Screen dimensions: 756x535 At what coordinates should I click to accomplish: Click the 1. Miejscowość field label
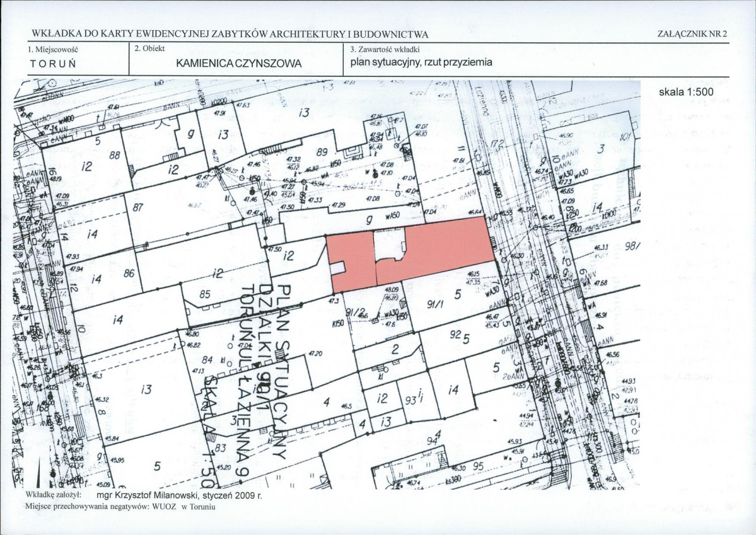coord(52,49)
